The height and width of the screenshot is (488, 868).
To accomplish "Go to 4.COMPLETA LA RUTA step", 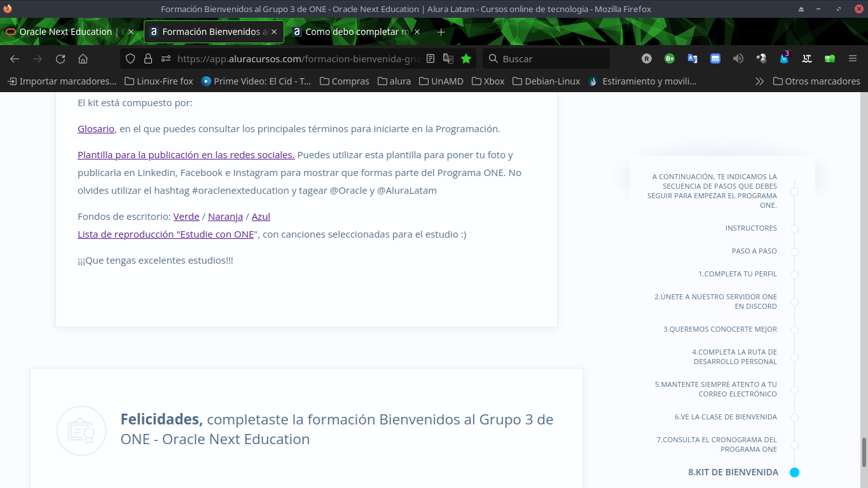I will (x=734, y=357).
